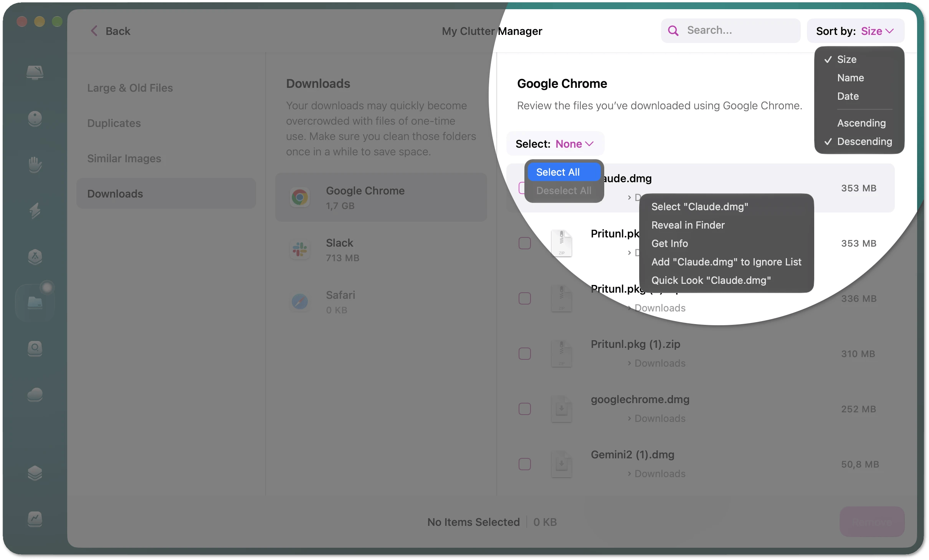
Task: Tick the checkbox for googlechrome.dmg
Action: pyautogui.click(x=525, y=409)
